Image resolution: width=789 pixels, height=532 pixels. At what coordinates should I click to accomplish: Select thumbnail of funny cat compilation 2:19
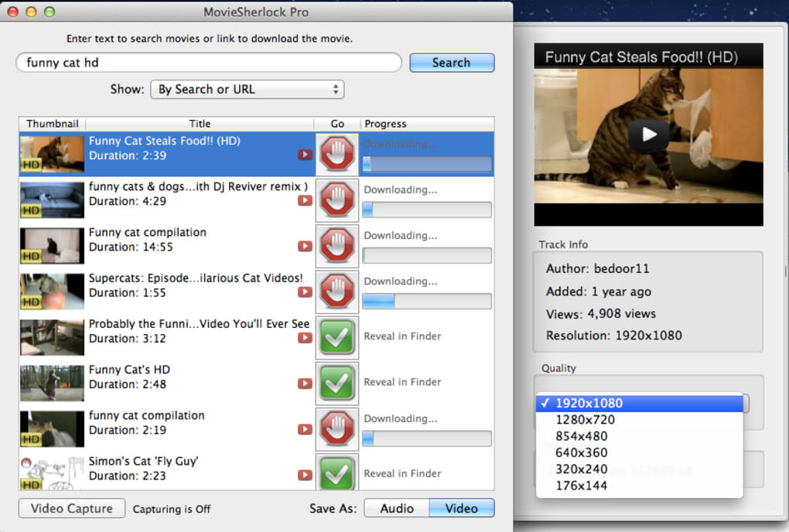(52, 429)
